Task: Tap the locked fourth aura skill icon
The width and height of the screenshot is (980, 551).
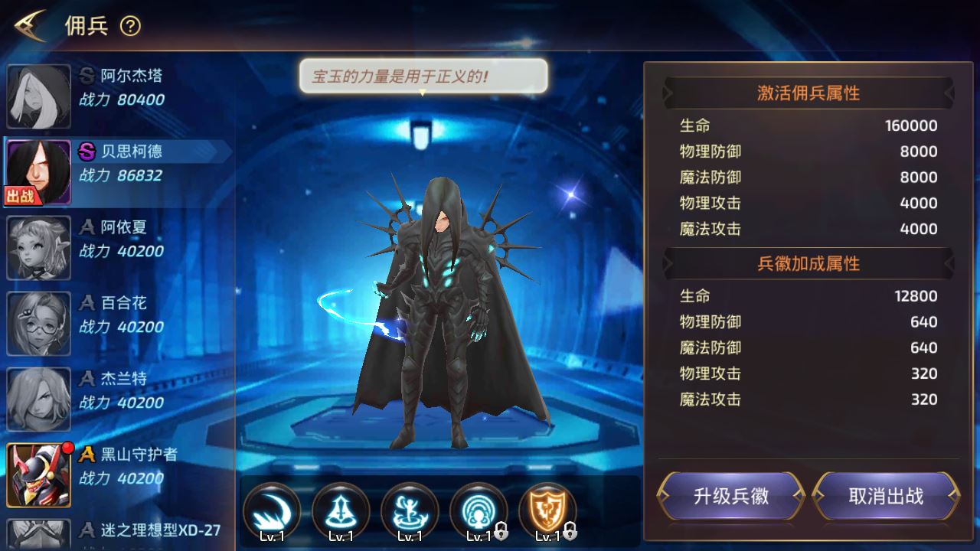Action: point(479,512)
